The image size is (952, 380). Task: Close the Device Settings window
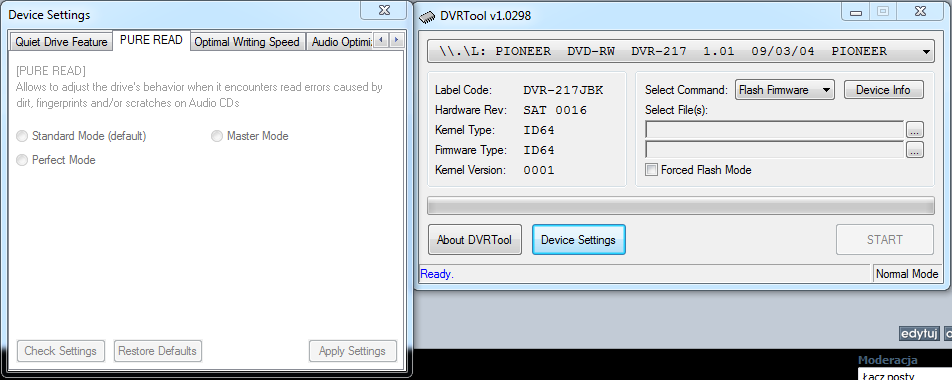coord(384,10)
